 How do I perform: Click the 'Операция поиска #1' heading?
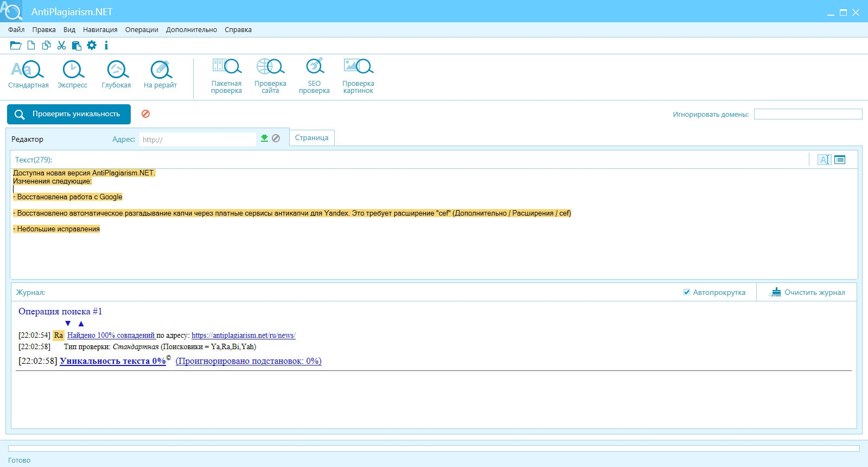pyautogui.click(x=60, y=312)
